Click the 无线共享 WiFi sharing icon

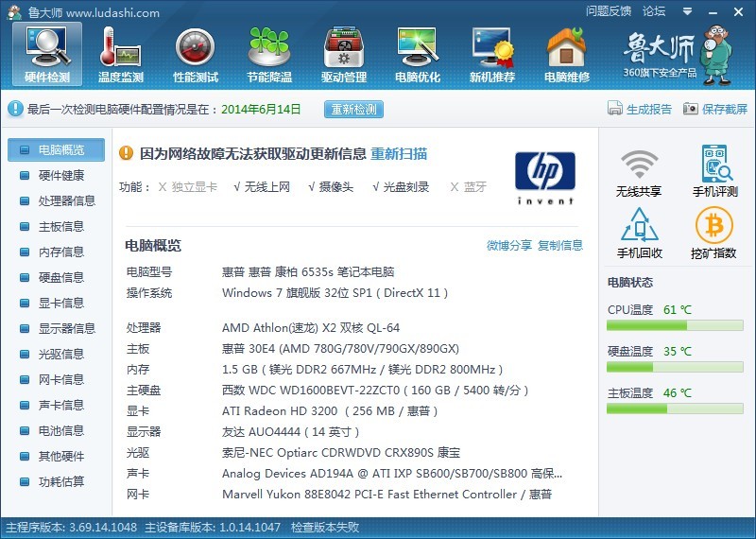(x=639, y=173)
